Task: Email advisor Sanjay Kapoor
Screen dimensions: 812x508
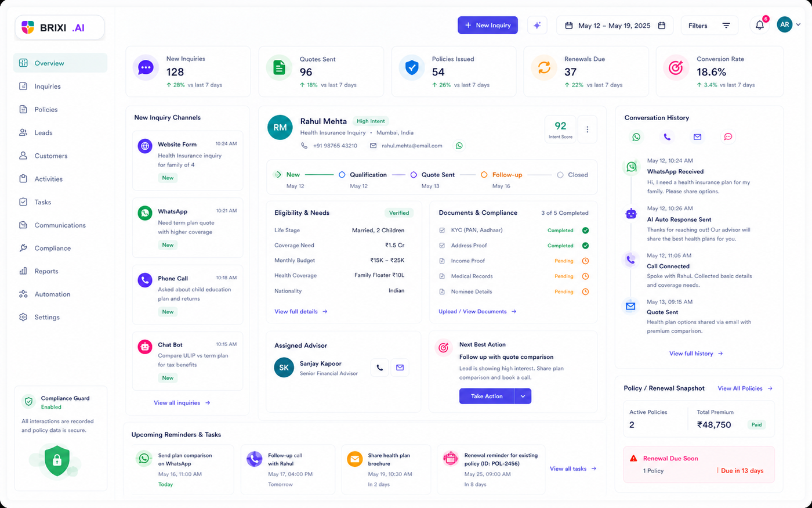Action: 400,368
